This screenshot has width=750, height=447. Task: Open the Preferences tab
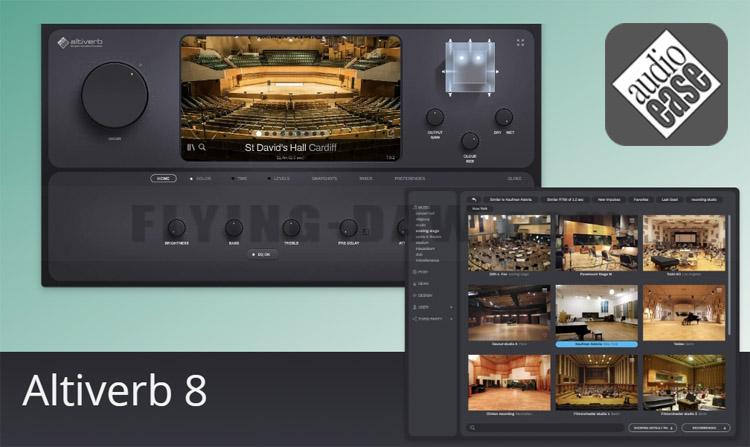(409, 179)
